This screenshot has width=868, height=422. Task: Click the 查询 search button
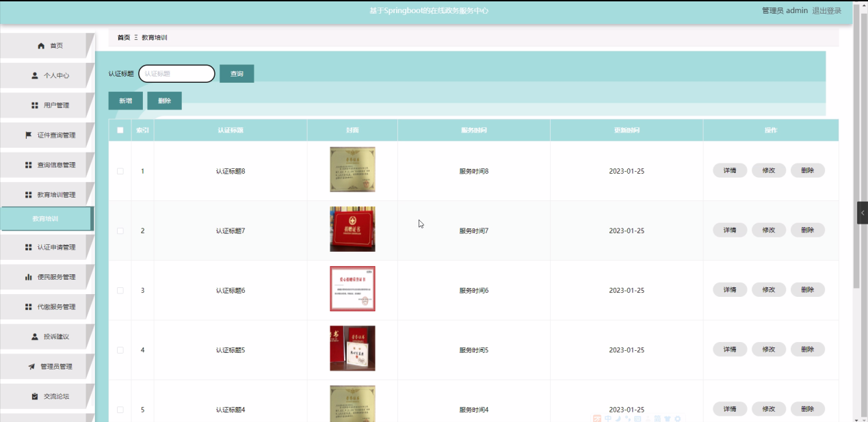[x=236, y=73]
